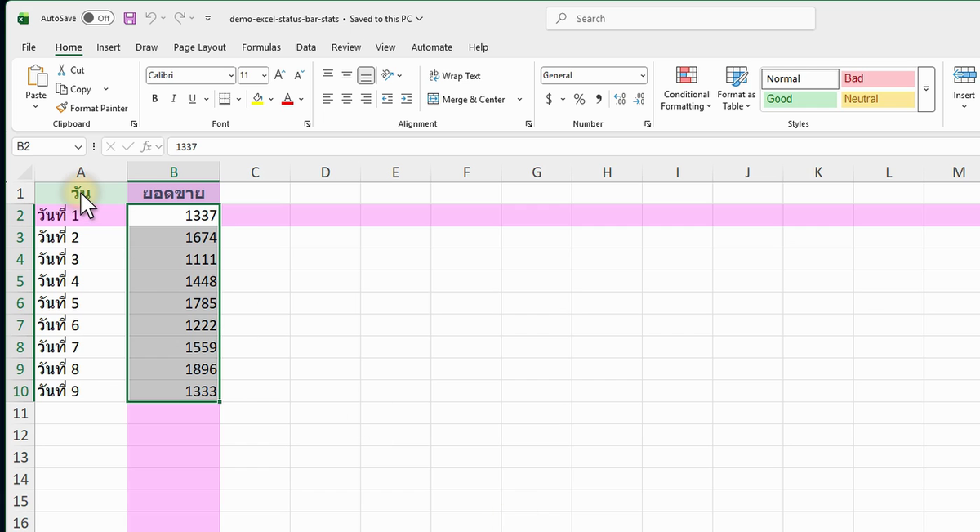
Task: Activate the Format Painter brush
Action: pos(62,108)
